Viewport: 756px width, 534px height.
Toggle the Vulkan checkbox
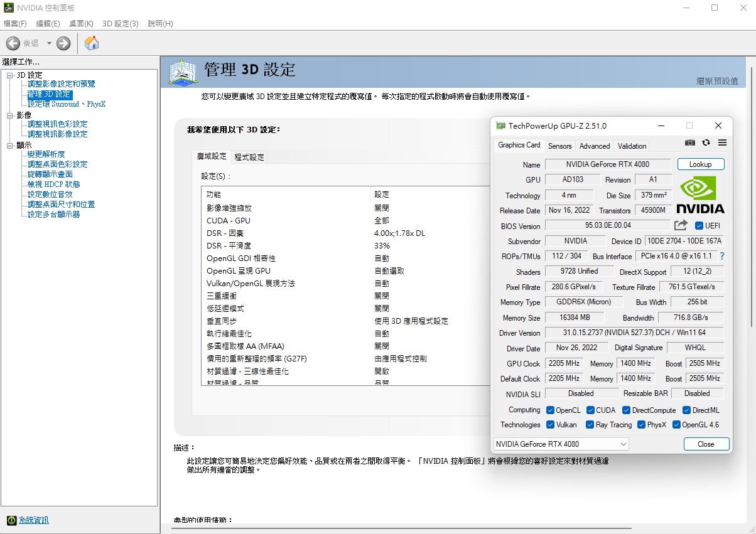click(x=551, y=425)
